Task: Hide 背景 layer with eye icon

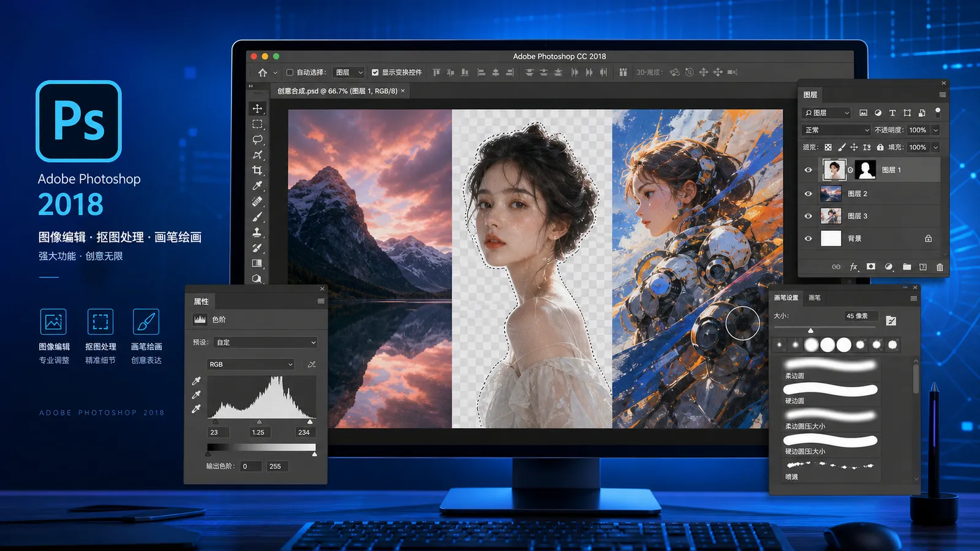Action: click(x=809, y=239)
